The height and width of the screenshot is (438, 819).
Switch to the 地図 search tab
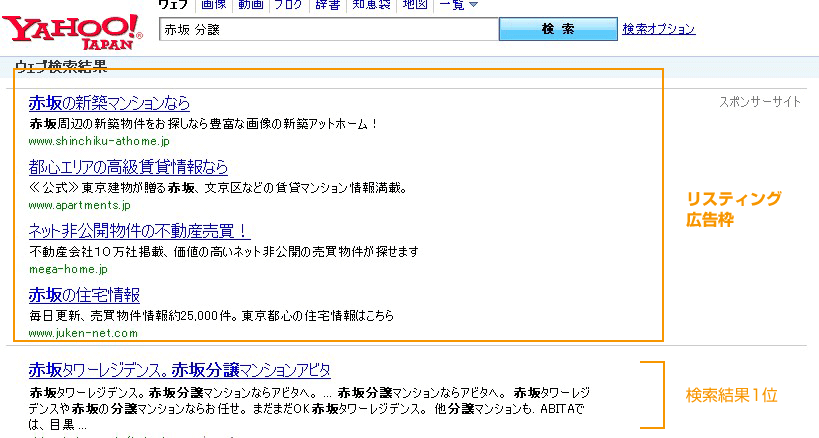point(415,5)
